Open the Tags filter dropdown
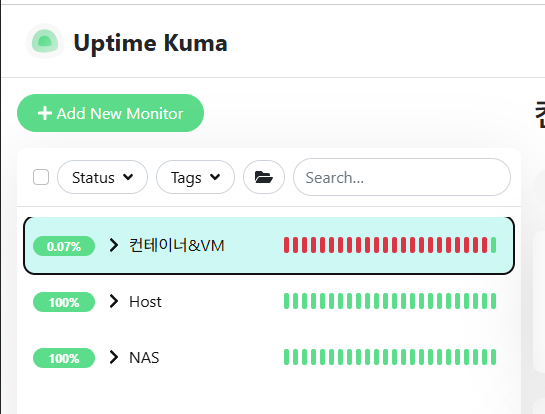 [195, 177]
